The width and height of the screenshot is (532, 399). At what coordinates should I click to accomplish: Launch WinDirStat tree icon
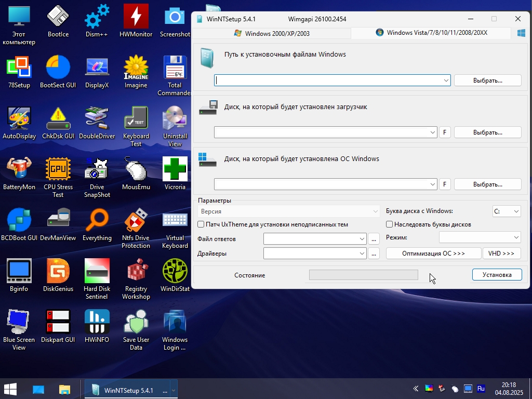coord(175,275)
